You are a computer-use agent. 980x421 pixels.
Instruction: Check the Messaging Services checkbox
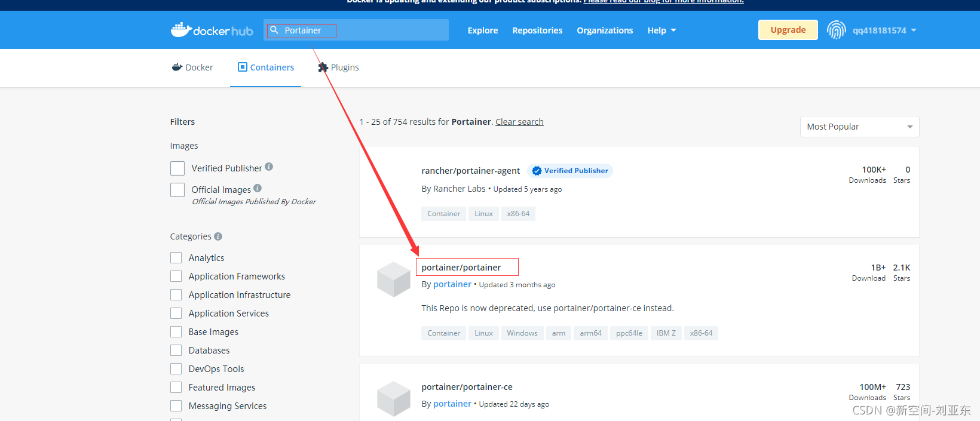176,405
